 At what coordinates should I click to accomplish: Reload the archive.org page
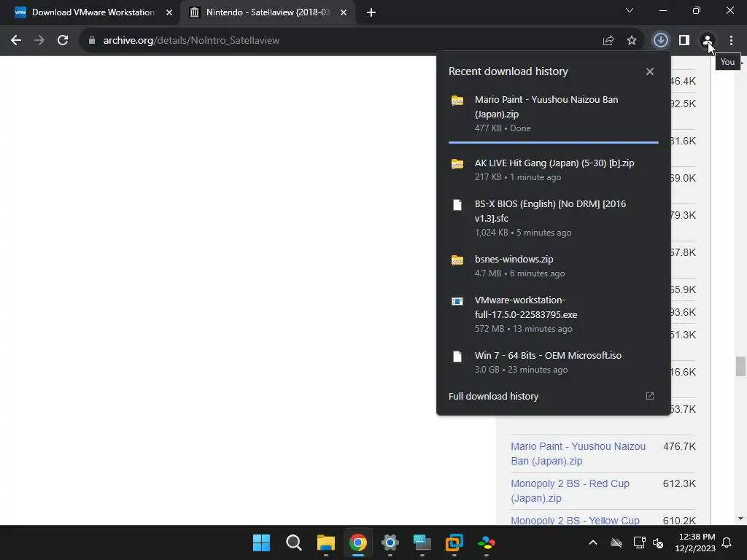[63, 41]
